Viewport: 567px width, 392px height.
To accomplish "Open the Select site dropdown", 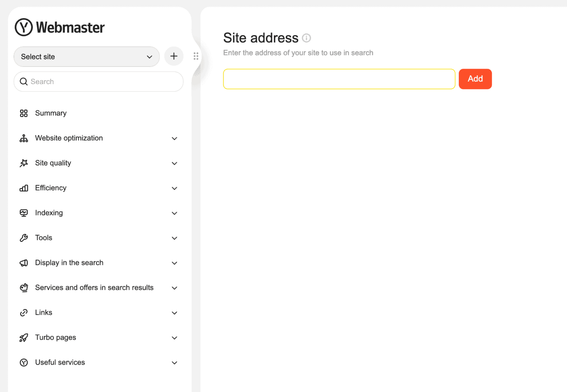I will (x=86, y=56).
